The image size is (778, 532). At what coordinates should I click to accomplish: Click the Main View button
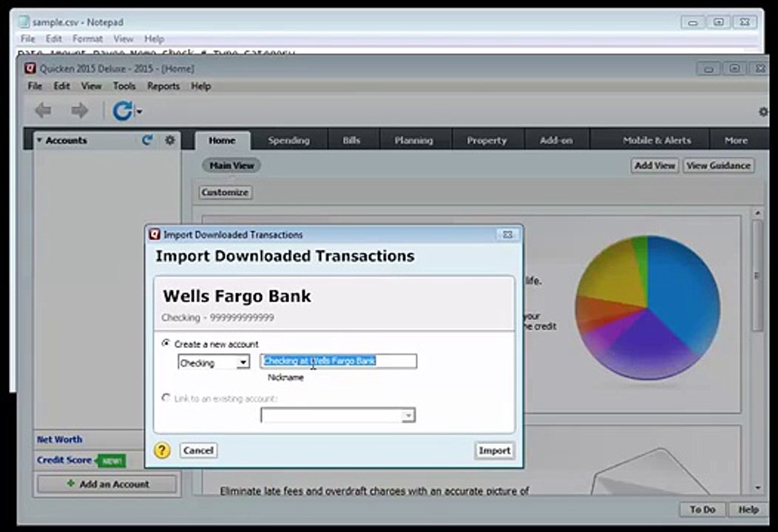tap(231, 165)
